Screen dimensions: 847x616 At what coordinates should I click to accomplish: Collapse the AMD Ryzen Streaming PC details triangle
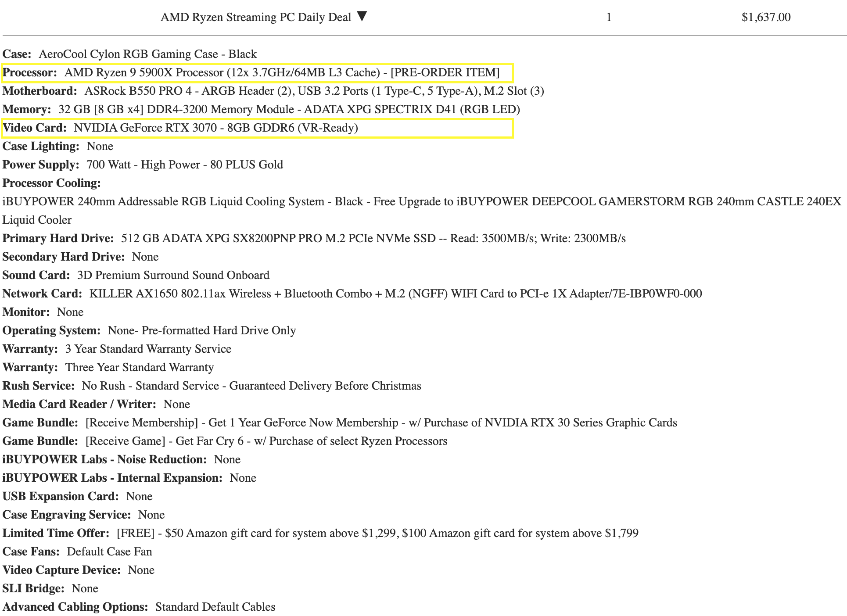coord(362,17)
